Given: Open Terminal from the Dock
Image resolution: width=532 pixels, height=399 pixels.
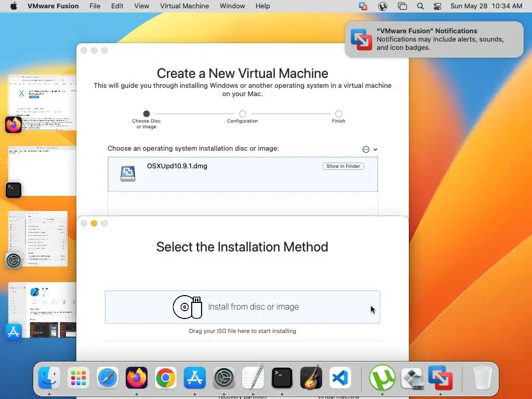Looking at the screenshot, I should coord(282,378).
